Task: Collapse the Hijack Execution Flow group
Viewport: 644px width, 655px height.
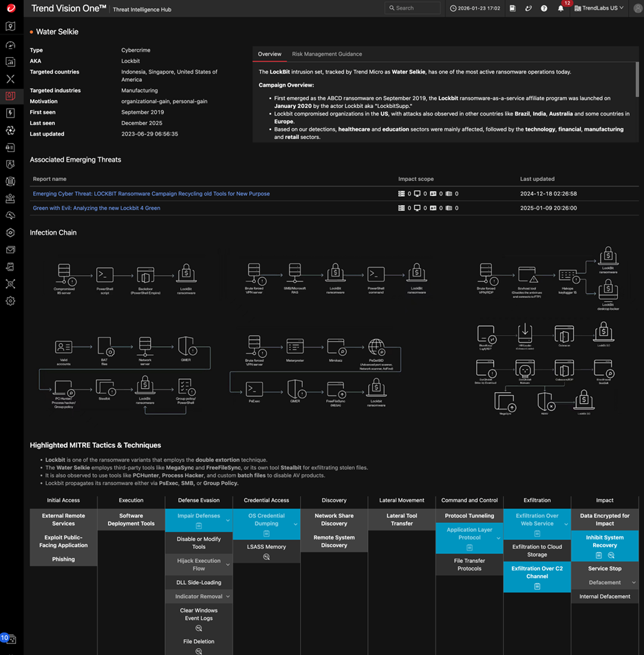Action: click(x=228, y=565)
